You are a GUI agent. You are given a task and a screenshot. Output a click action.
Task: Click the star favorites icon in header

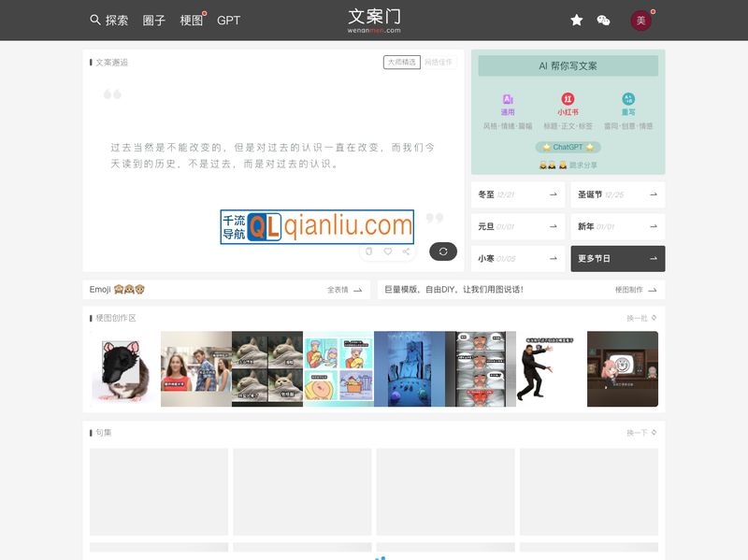tap(577, 20)
